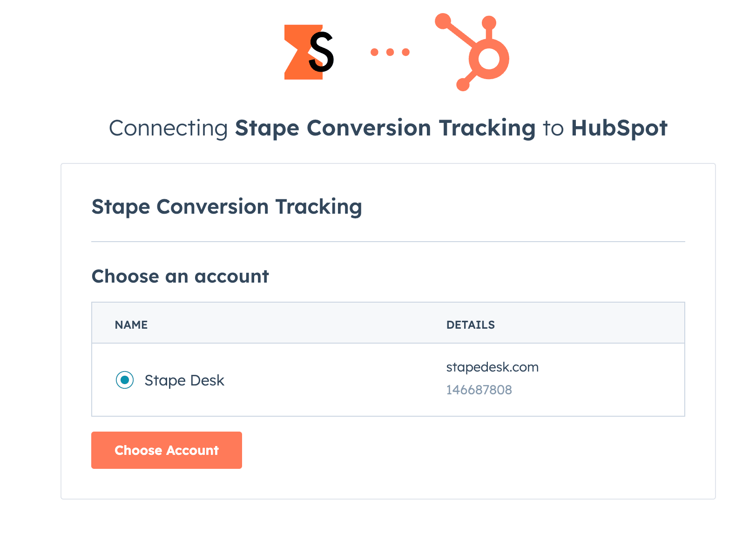The width and height of the screenshot is (756, 541).
Task: Click the Choose an account heading
Action: [x=180, y=276]
